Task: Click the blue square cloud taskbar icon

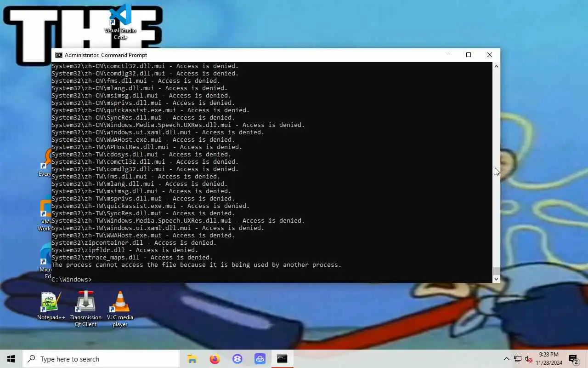Action: pos(260,359)
